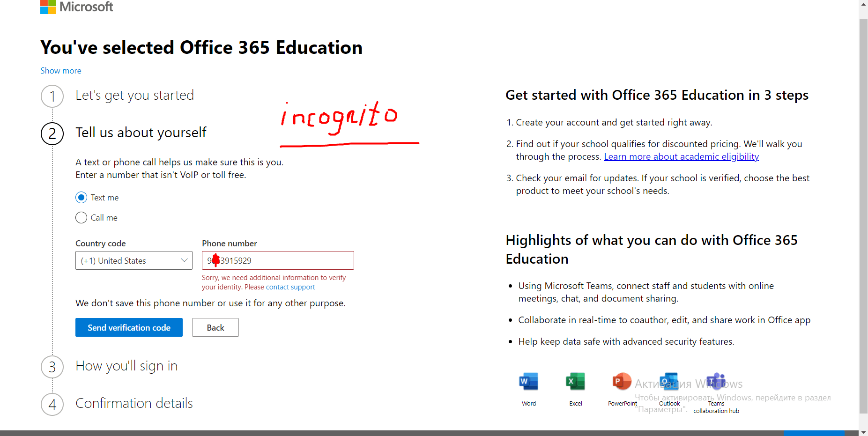Click the 'Sorry, we need additional information' error text

tap(274, 282)
